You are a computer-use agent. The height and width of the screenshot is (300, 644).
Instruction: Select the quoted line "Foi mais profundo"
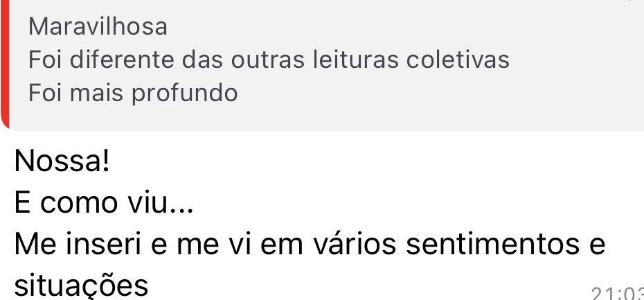pos(133,92)
